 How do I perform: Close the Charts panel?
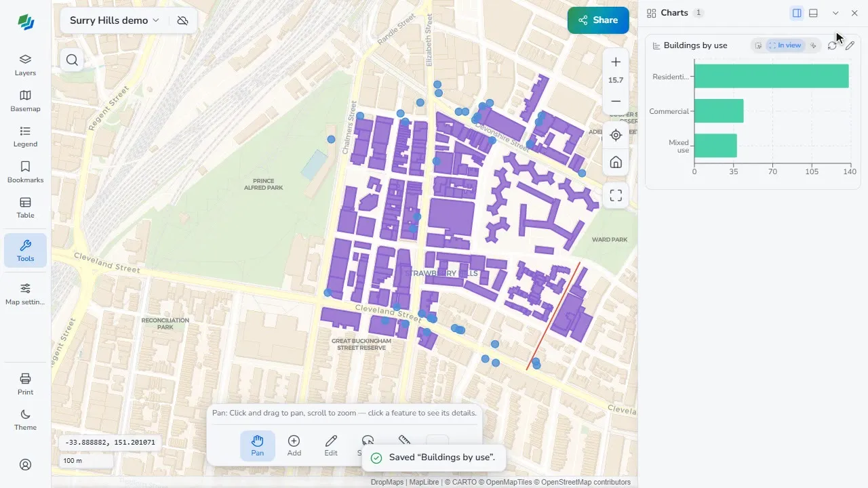click(x=854, y=13)
